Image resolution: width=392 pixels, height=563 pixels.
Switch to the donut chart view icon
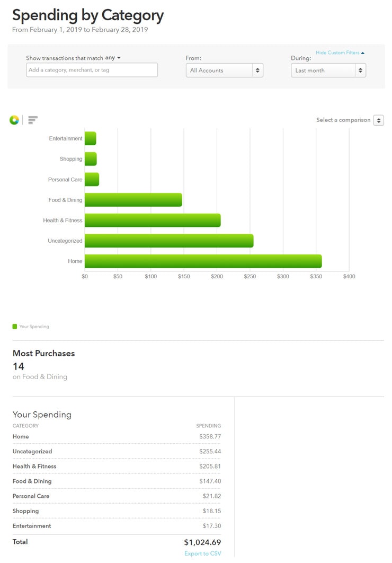(x=14, y=120)
